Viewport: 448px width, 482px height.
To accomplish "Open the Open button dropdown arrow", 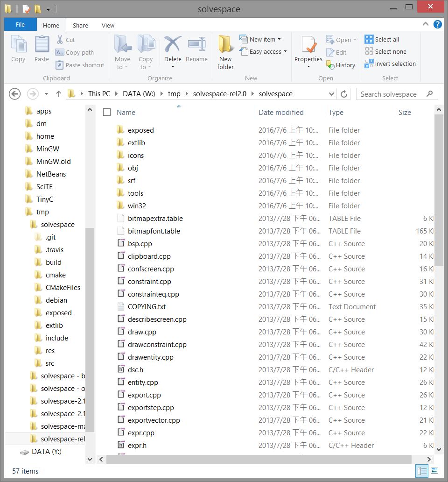I will [x=355, y=40].
